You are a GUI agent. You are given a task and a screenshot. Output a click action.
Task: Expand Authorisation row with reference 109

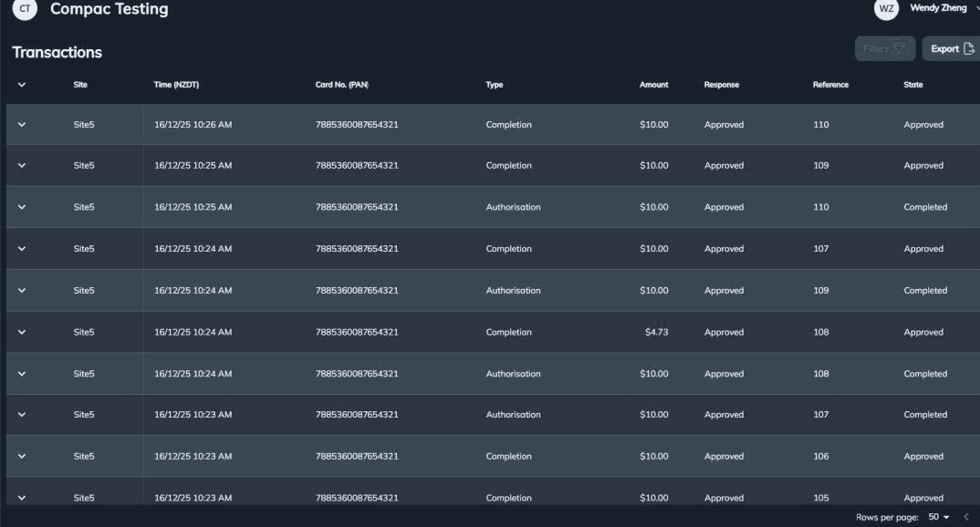point(22,290)
